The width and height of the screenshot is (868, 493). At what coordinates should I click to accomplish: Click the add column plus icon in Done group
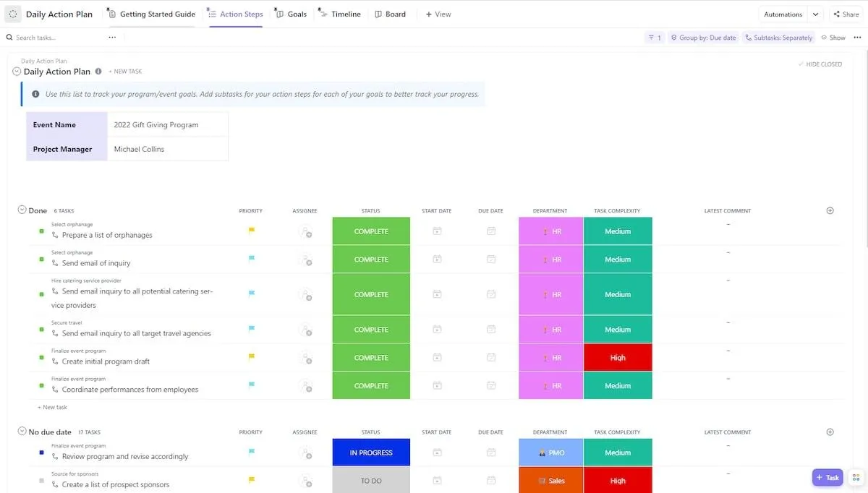(x=830, y=211)
